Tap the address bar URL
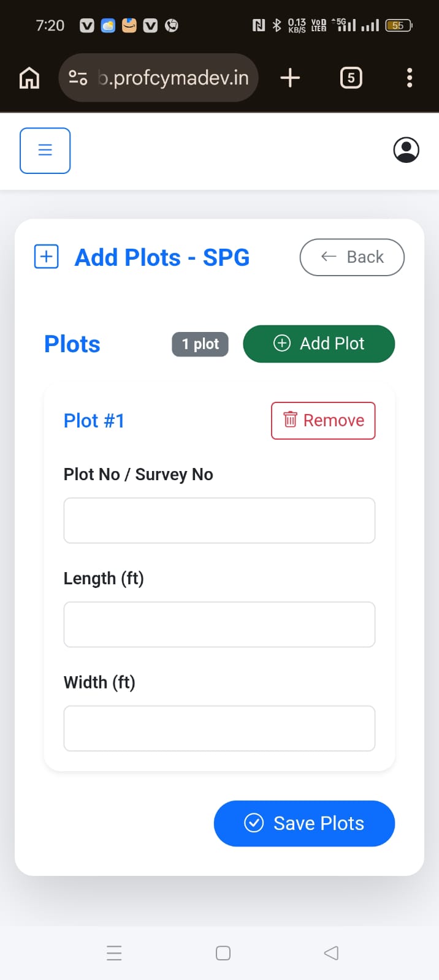 click(x=174, y=78)
